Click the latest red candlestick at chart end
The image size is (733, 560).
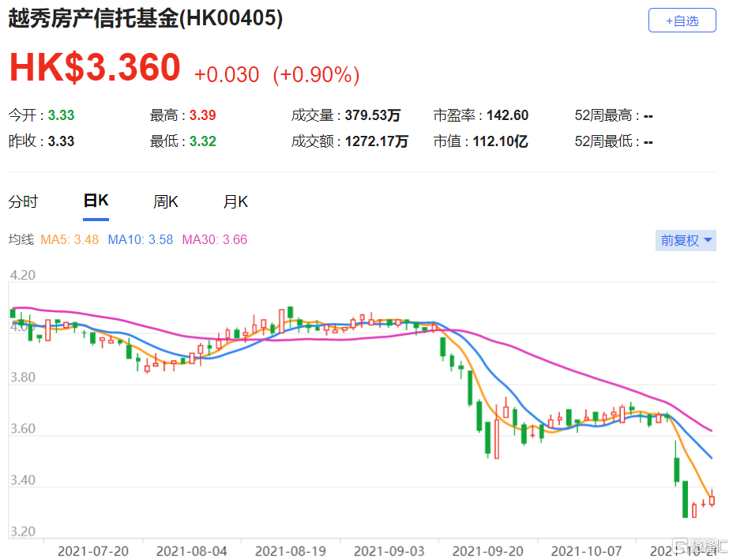coord(712,499)
